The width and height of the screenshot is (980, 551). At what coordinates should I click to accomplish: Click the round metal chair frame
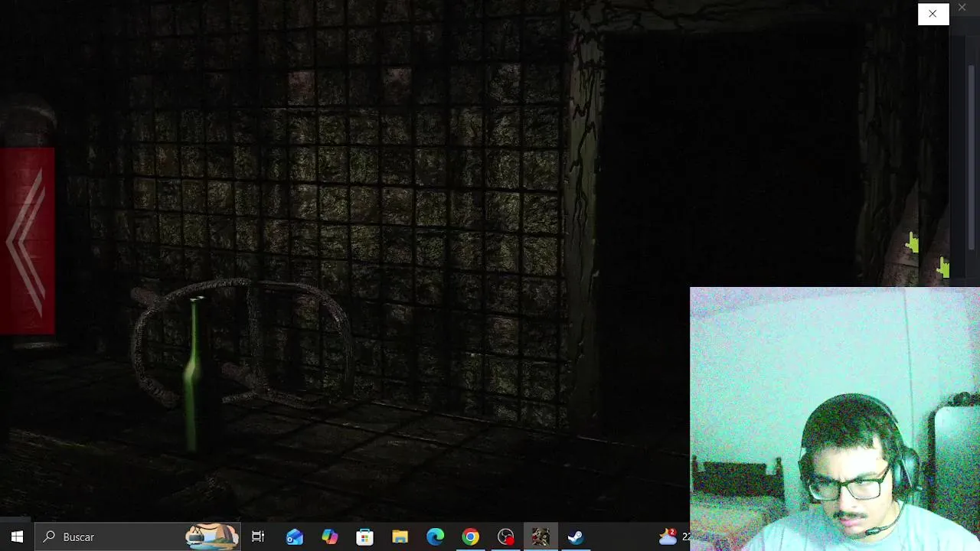(x=243, y=344)
